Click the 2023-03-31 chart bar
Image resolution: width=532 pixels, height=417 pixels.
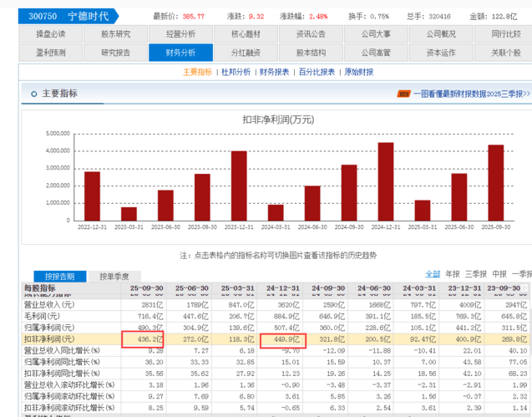129,214
